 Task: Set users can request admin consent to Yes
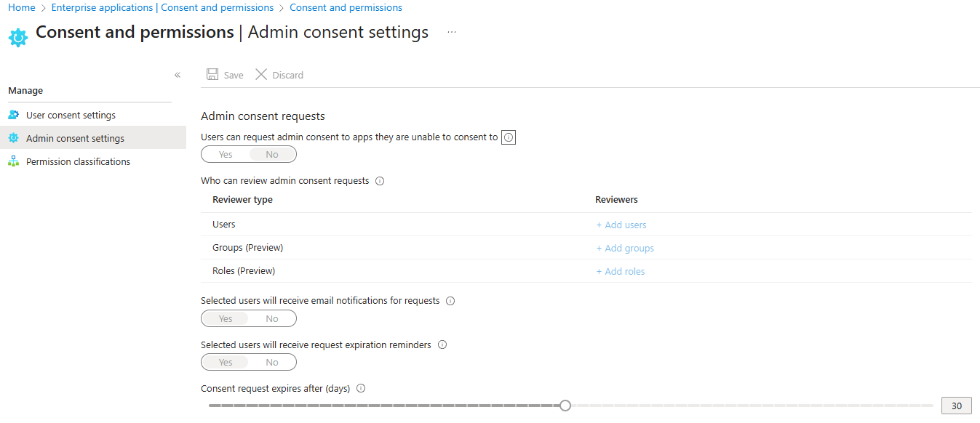pos(226,154)
